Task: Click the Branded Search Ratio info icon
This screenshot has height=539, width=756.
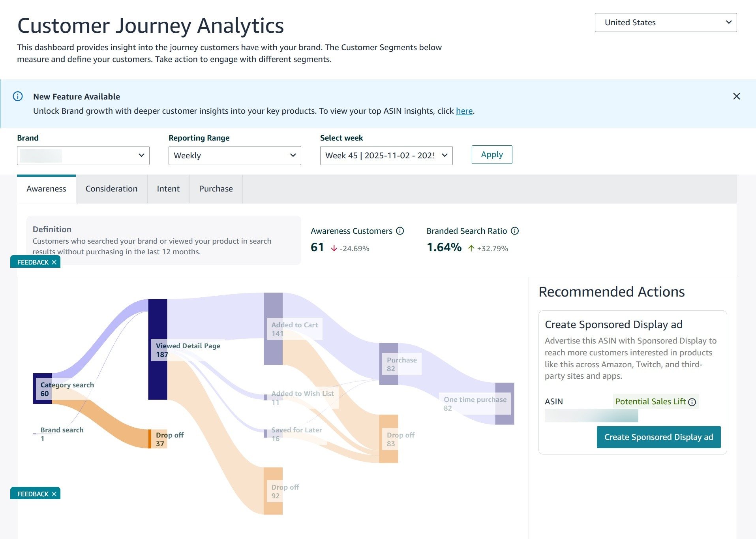Action: tap(514, 231)
